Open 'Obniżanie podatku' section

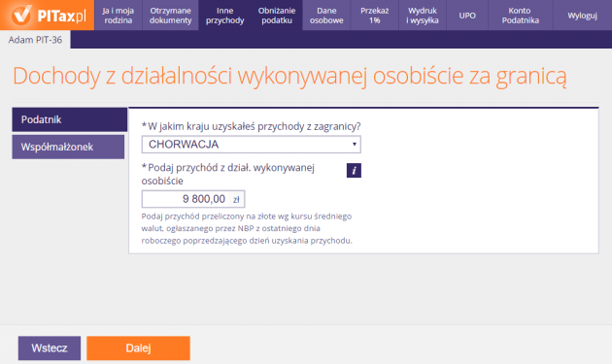(277, 16)
